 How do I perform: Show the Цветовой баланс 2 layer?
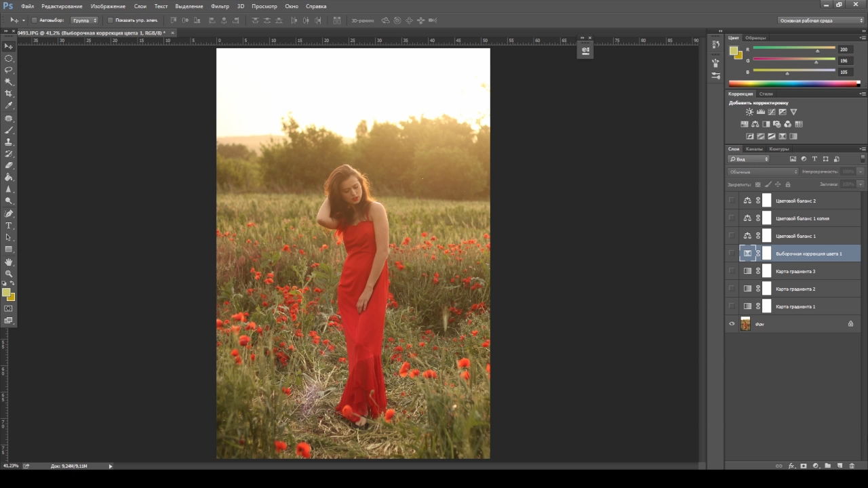coord(732,201)
